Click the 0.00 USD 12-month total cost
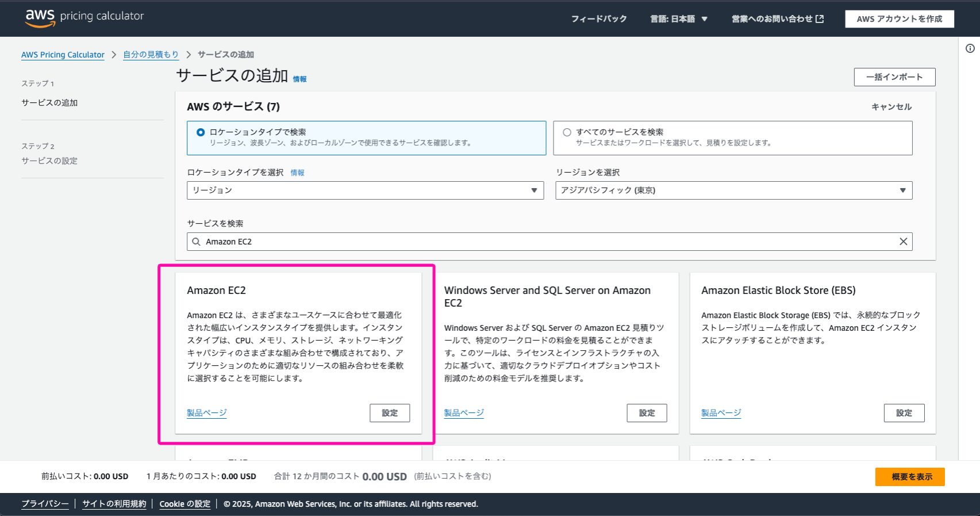The width and height of the screenshot is (980, 516). (385, 477)
